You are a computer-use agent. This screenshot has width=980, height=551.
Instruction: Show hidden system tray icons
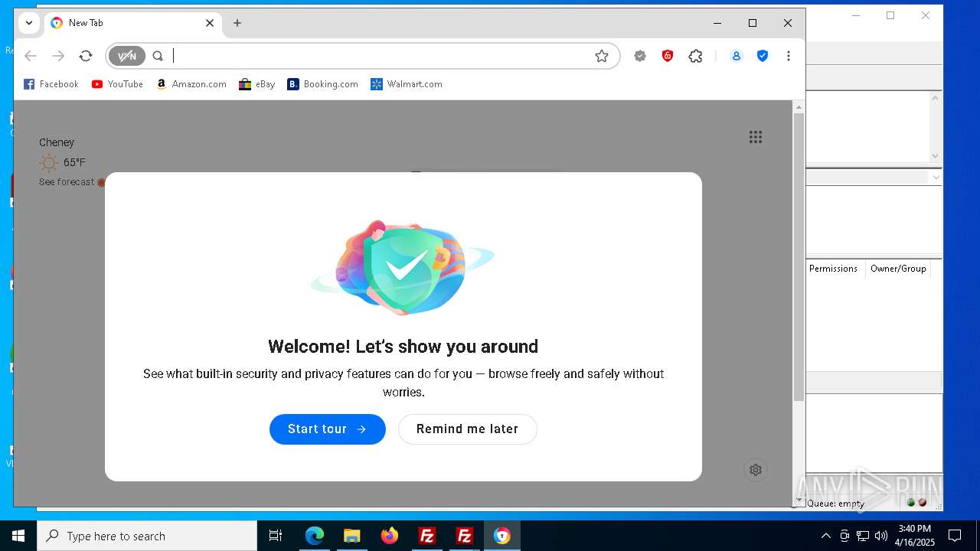coord(825,536)
